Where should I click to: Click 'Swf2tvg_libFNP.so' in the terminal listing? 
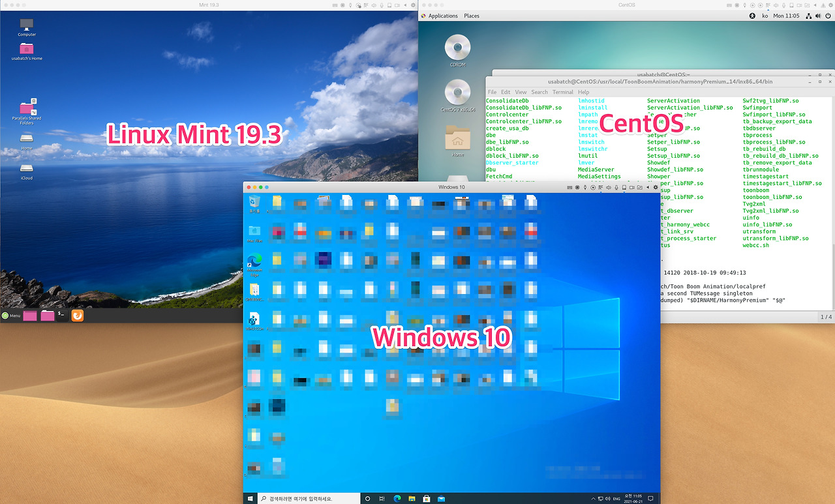pyautogui.click(x=771, y=101)
